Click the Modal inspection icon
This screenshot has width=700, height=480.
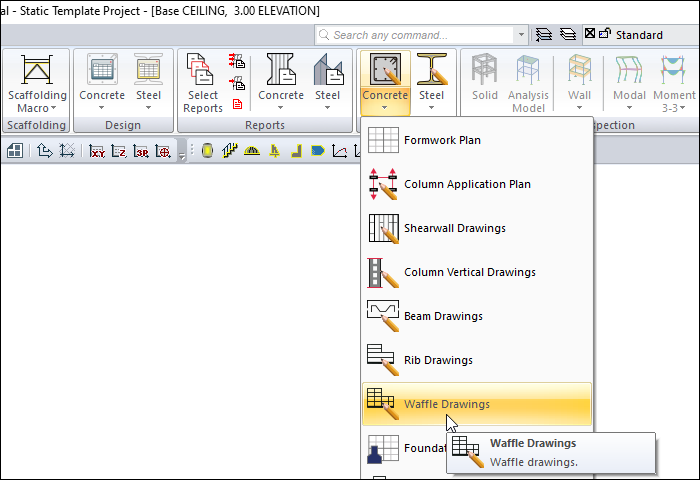click(x=629, y=70)
